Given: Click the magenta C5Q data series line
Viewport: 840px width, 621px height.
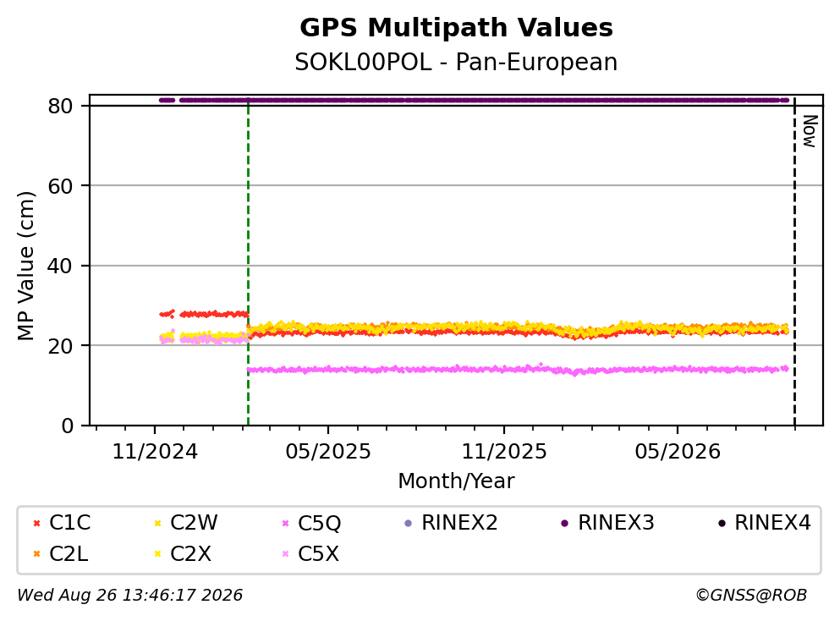Looking at the screenshot, I should click(x=518, y=369).
